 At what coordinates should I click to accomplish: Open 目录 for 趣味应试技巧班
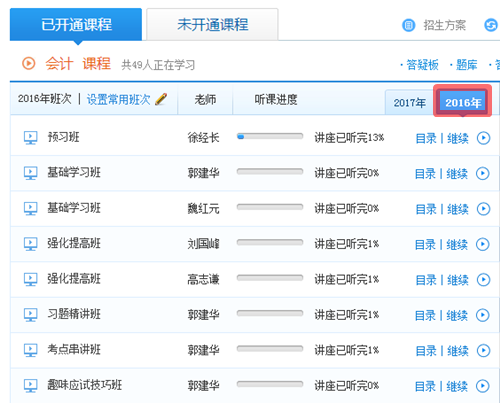point(425,386)
